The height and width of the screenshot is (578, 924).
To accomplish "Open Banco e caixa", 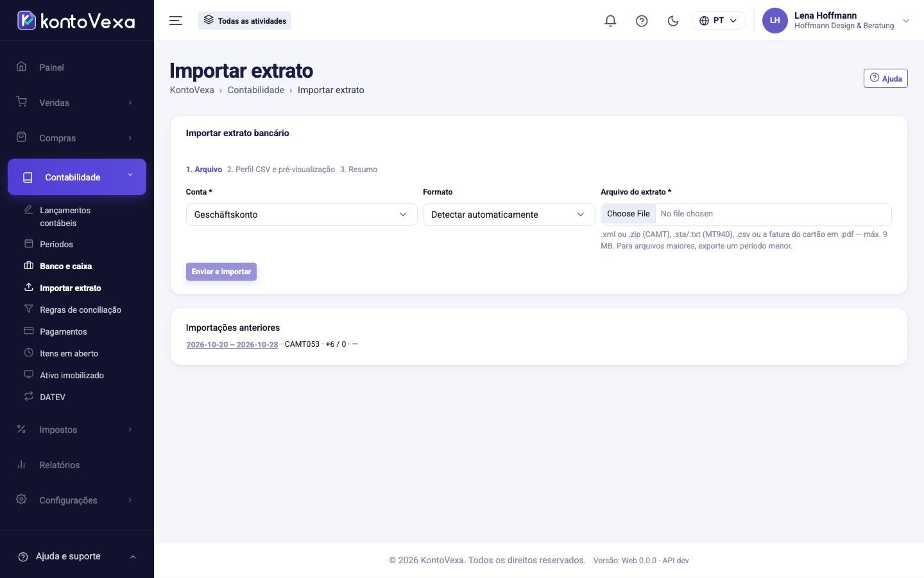I will point(65,266).
